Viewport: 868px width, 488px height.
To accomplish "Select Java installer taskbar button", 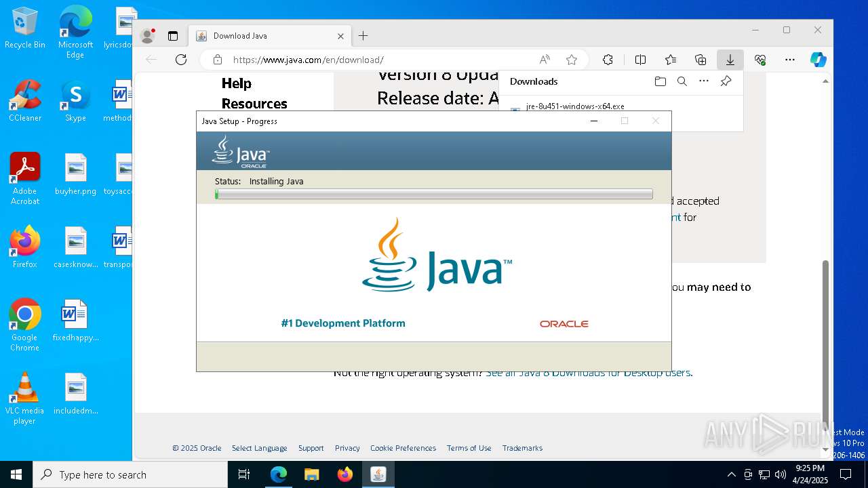I will [378, 474].
